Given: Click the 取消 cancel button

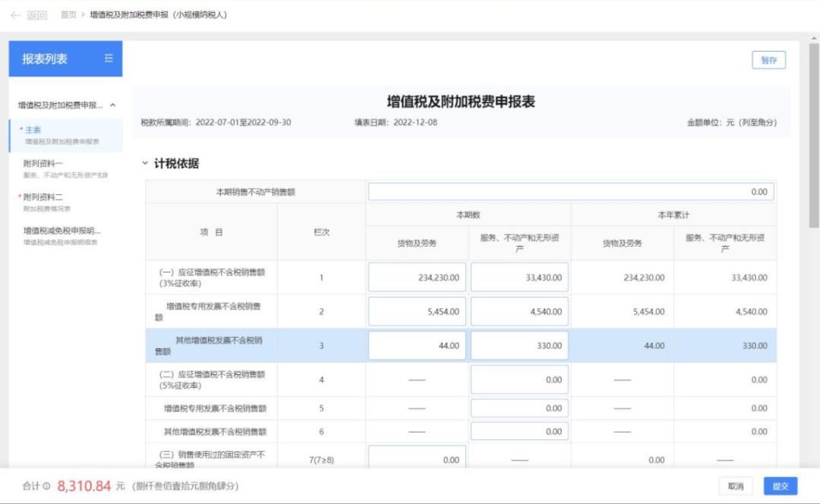Looking at the screenshot, I should 735,487.
